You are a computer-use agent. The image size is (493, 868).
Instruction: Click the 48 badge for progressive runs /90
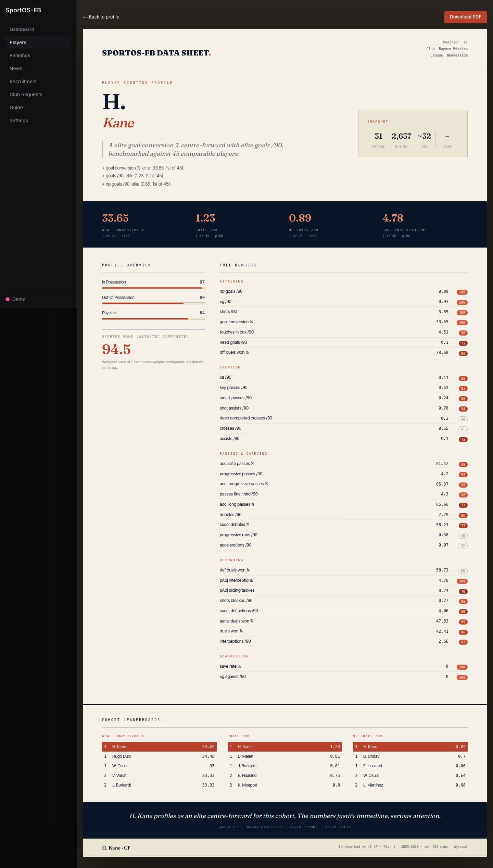coord(463,536)
